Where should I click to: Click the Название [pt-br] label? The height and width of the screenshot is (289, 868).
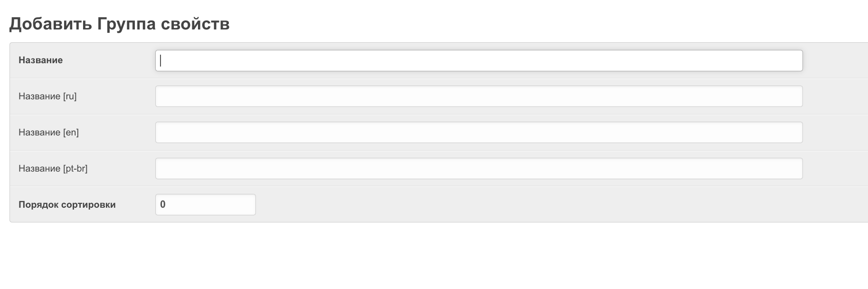[x=53, y=169]
